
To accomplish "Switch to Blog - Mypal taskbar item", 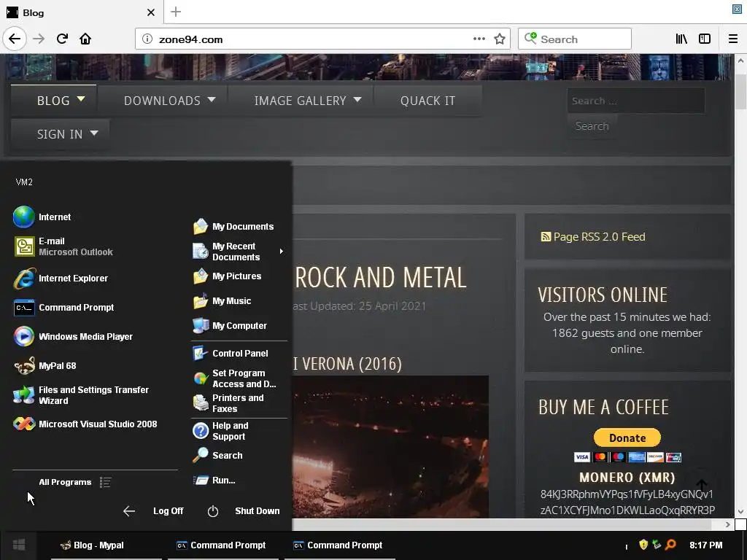I will (x=107, y=545).
